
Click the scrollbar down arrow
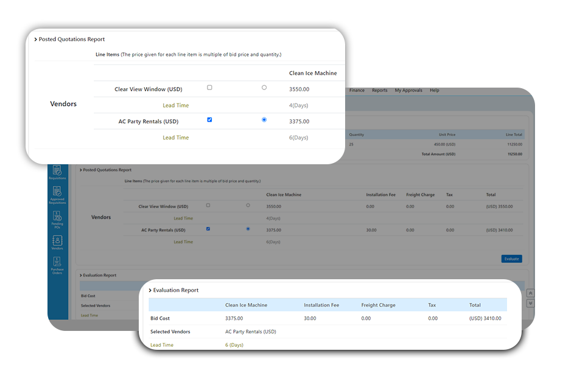(530, 304)
